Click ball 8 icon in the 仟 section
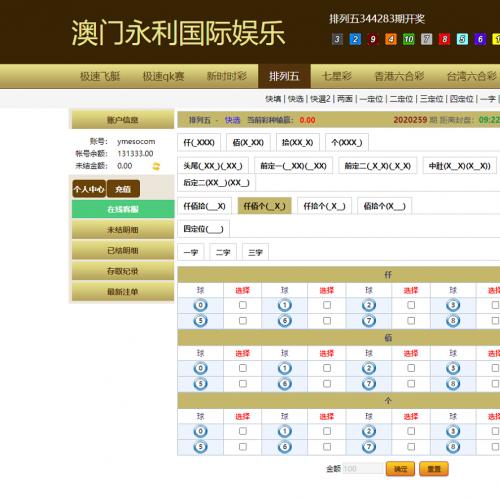 click(x=453, y=321)
